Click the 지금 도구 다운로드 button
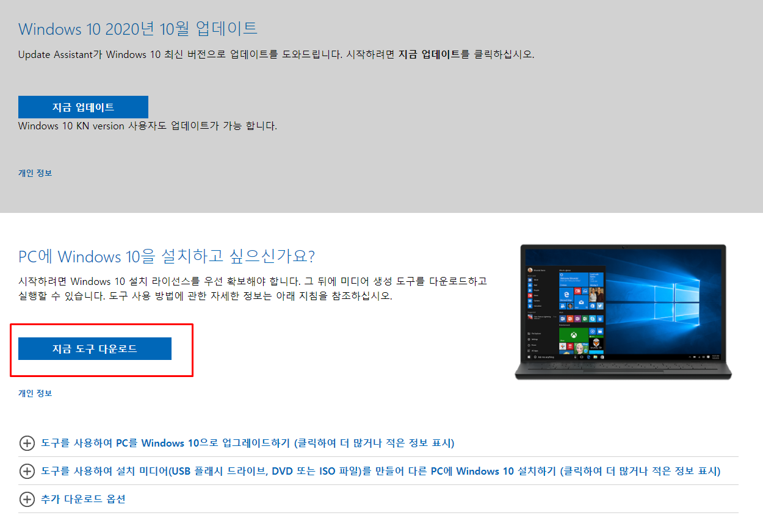The height and width of the screenshot is (532, 763). 95,349
